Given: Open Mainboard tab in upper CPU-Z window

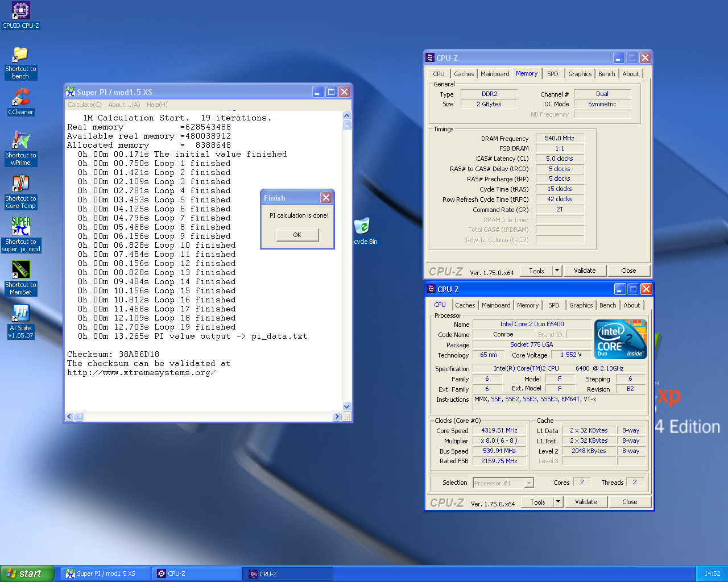Looking at the screenshot, I should point(495,74).
